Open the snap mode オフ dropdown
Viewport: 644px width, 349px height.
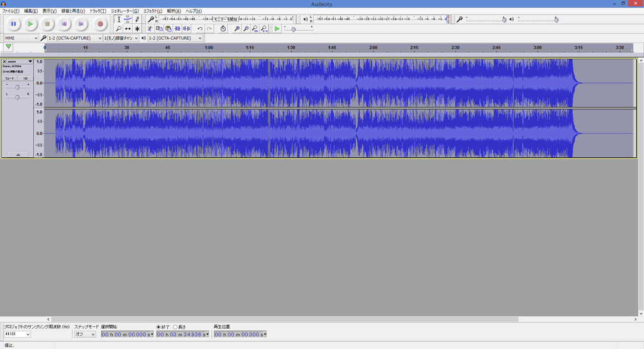85,334
